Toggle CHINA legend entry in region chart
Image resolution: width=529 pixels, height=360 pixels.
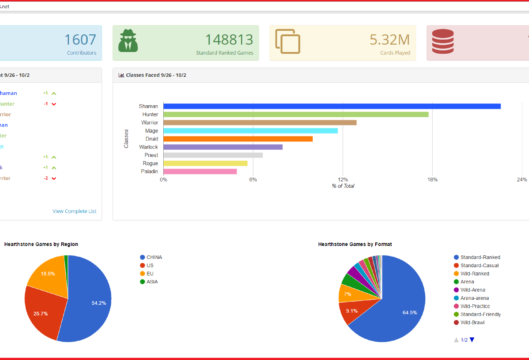tap(151, 257)
